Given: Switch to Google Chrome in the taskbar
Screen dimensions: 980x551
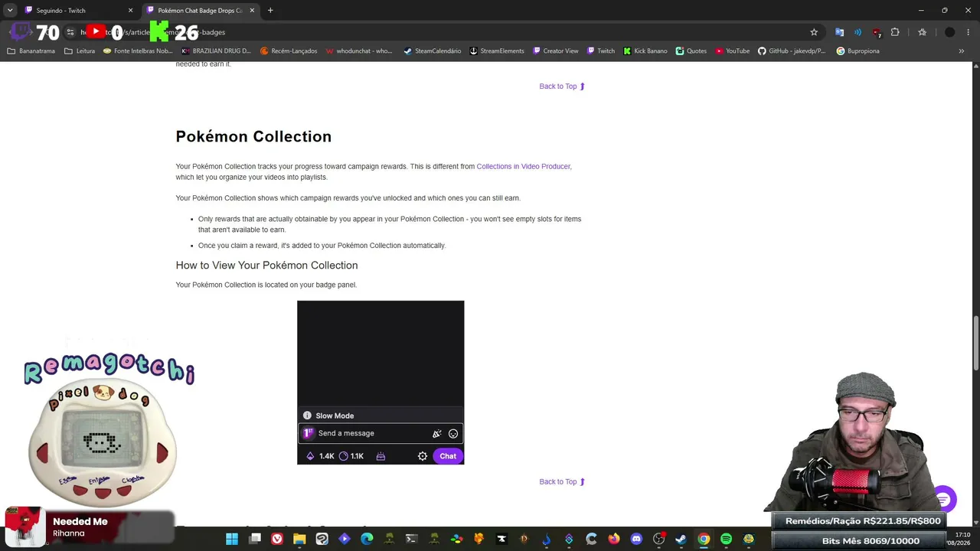Looking at the screenshot, I should pos(704,539).
